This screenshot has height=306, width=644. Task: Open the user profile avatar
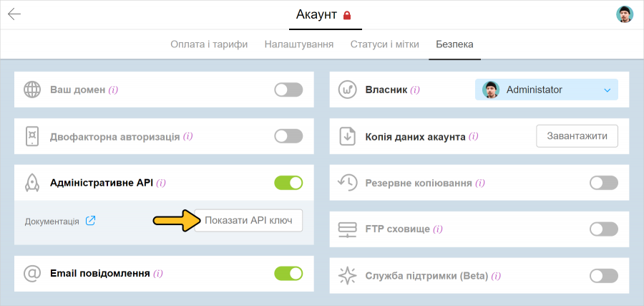(x=625, y=14)
